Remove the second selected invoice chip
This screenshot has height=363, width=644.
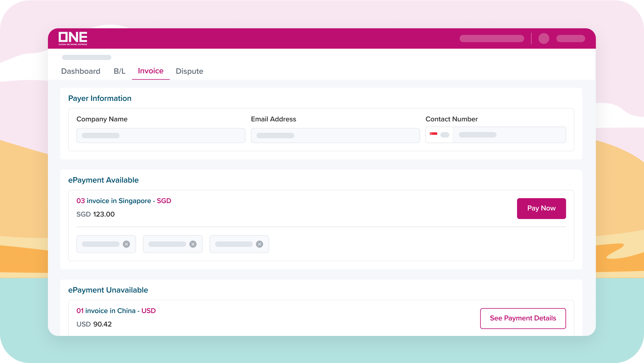(193, 244)
